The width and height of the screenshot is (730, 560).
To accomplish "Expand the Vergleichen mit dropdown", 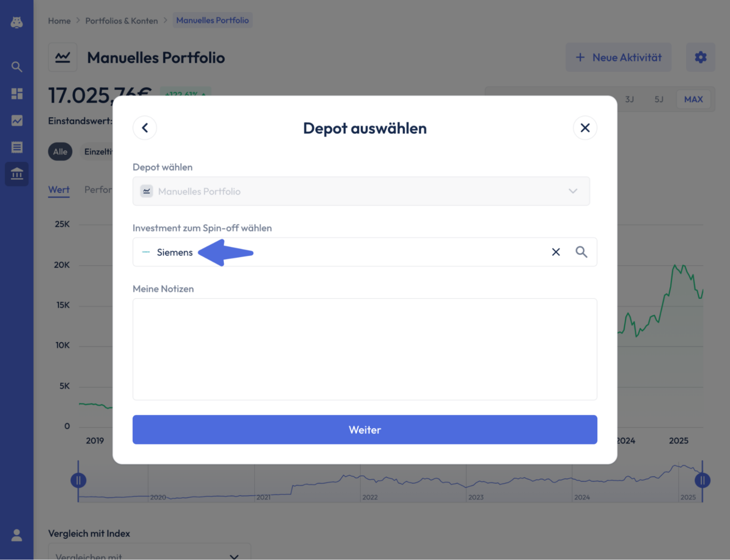I will click(x=149, y=552).
